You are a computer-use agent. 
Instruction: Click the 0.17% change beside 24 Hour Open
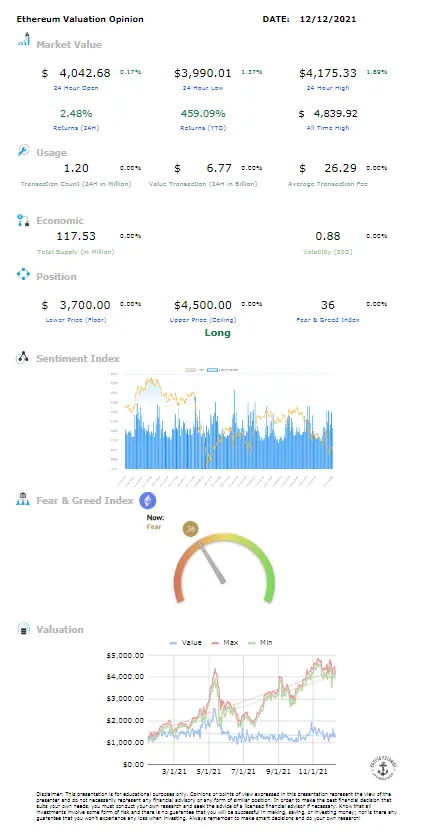click(131, 72)
